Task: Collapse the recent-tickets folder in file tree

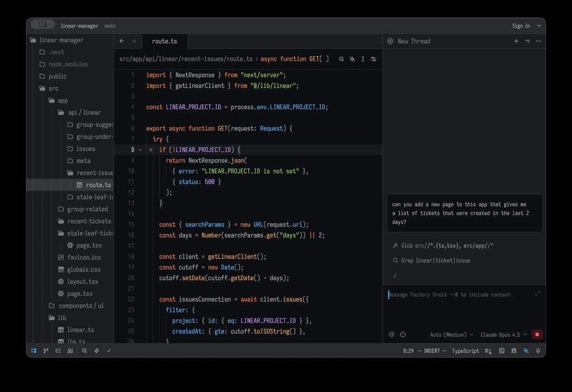Action: click(89, 221)
